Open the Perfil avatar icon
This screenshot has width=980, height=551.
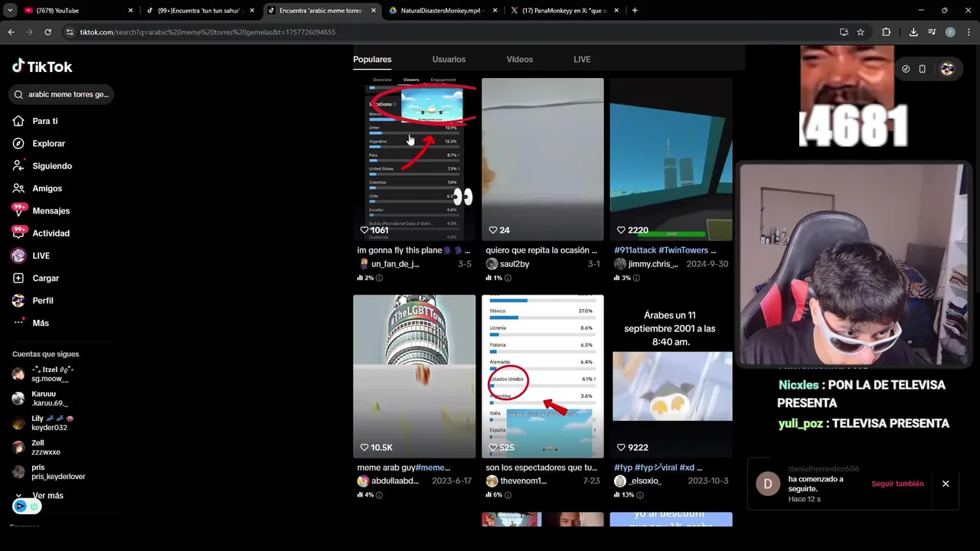[18, 301]
